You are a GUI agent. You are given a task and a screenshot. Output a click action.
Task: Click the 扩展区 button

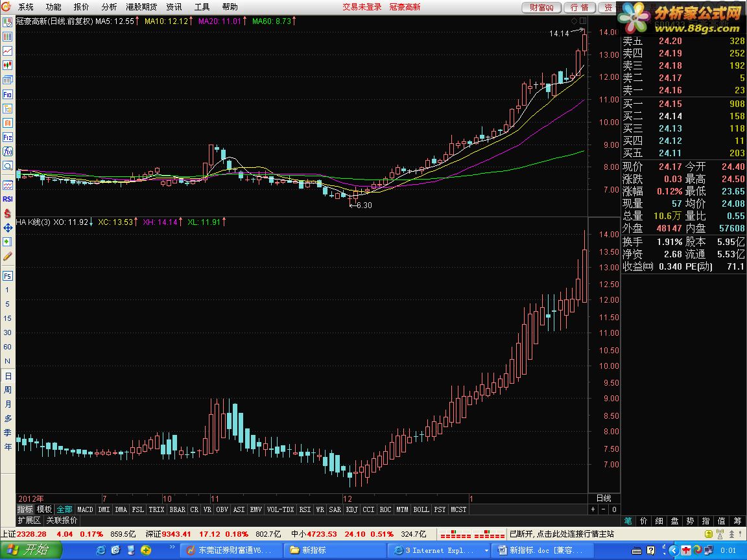(30, 520)
